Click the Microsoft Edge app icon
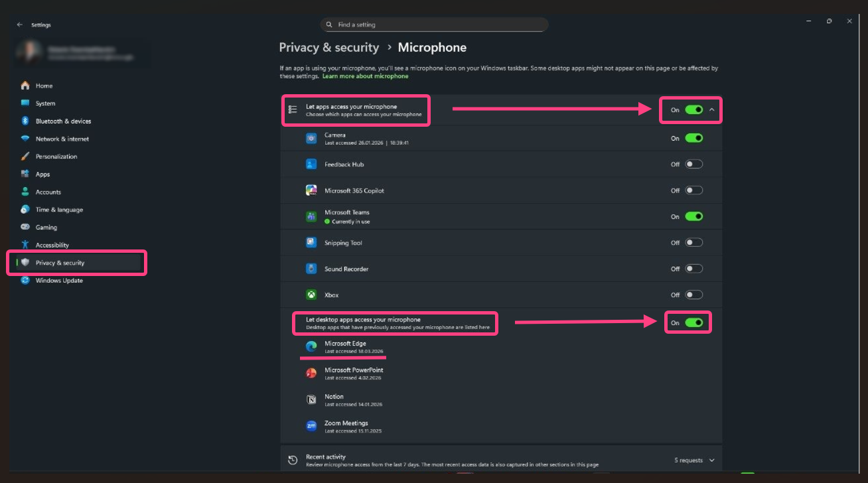The image size is (868, 483). [311, 346]
